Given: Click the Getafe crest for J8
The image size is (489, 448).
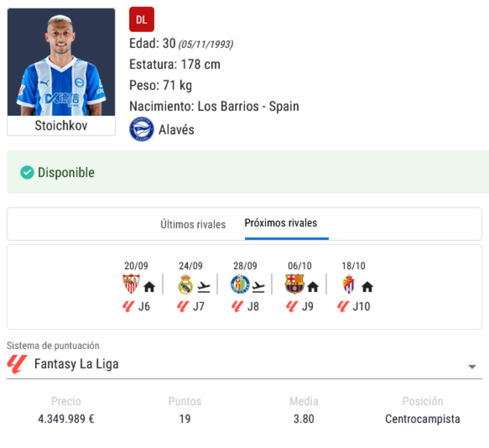Looking at the screenshot, I should [240, 284].
